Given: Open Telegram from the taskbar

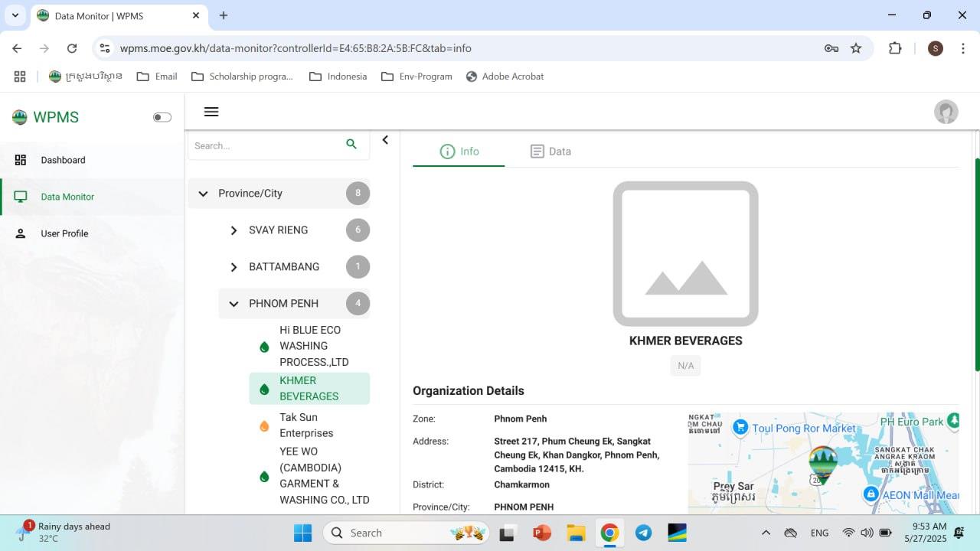Looking at the screenshot, I should pos(643,533).
